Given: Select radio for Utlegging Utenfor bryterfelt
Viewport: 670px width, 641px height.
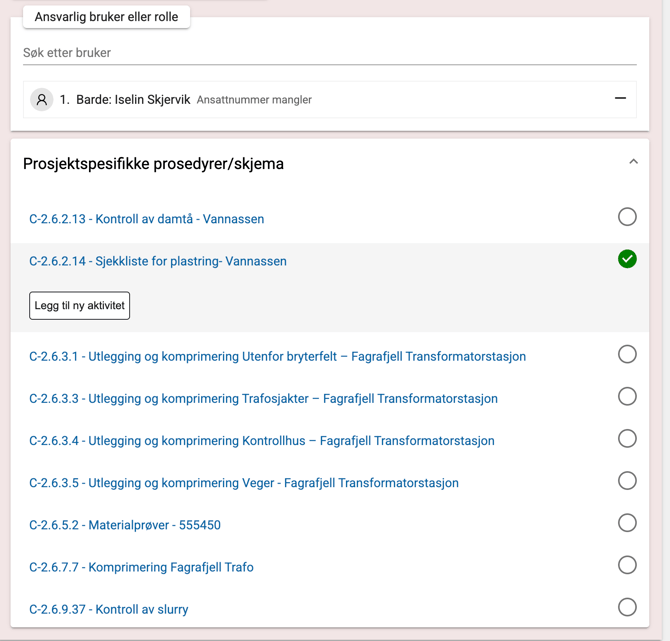Looking at the screenshot, I should tap(627, 354).
